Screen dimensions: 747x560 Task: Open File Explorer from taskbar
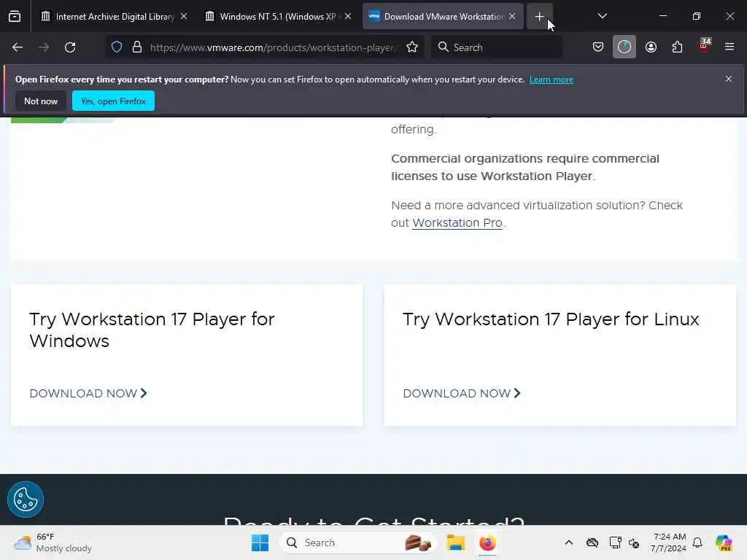(x=455, y=542)
